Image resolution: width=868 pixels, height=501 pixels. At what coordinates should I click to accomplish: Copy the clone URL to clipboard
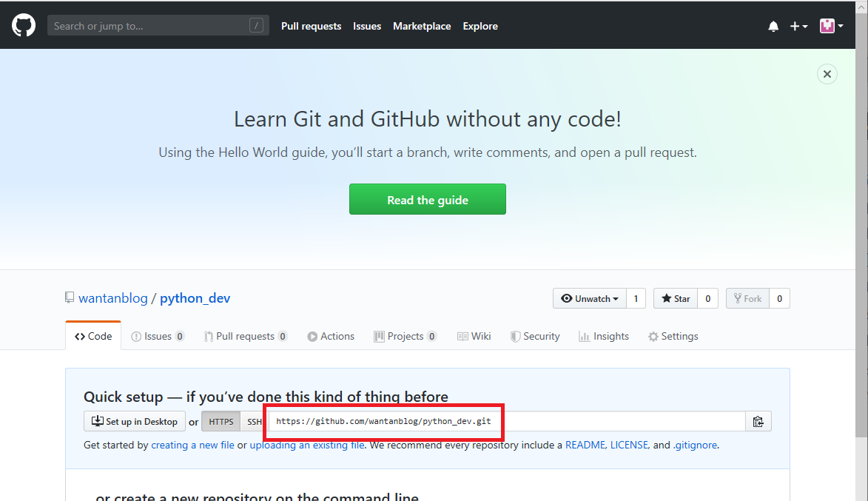click(x=758, y=421)
